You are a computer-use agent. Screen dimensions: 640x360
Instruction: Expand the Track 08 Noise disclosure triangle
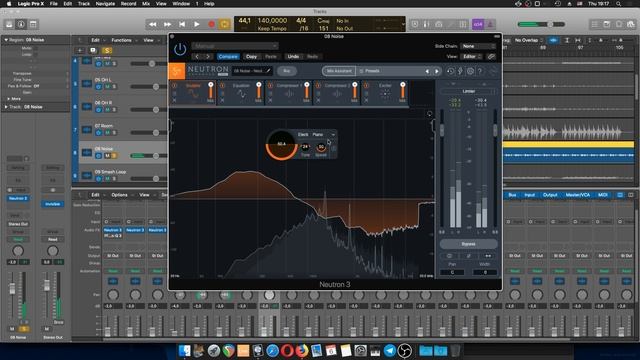[x=6, y=107]
